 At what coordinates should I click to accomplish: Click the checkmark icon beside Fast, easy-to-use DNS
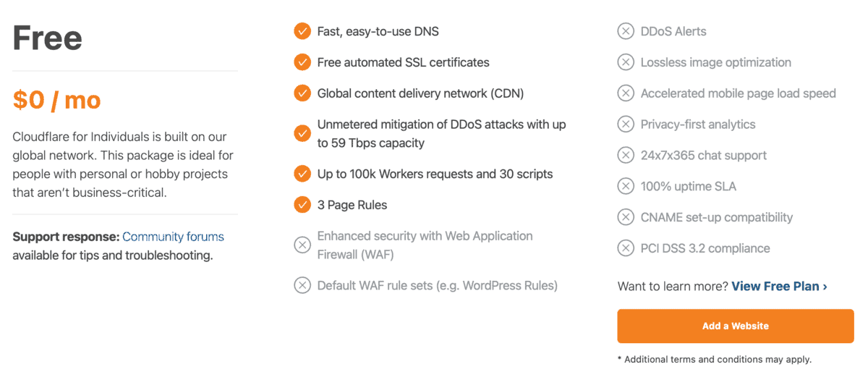click(302, 31)
